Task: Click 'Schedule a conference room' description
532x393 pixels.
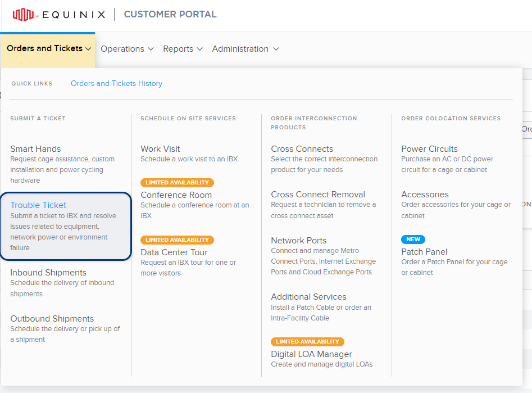Action: click(x=195, y=210)
